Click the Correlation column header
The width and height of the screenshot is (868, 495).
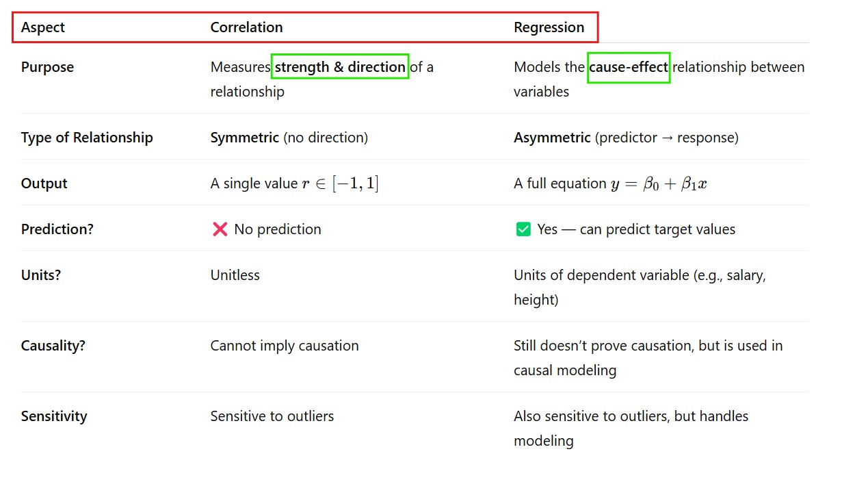point(246,27)
